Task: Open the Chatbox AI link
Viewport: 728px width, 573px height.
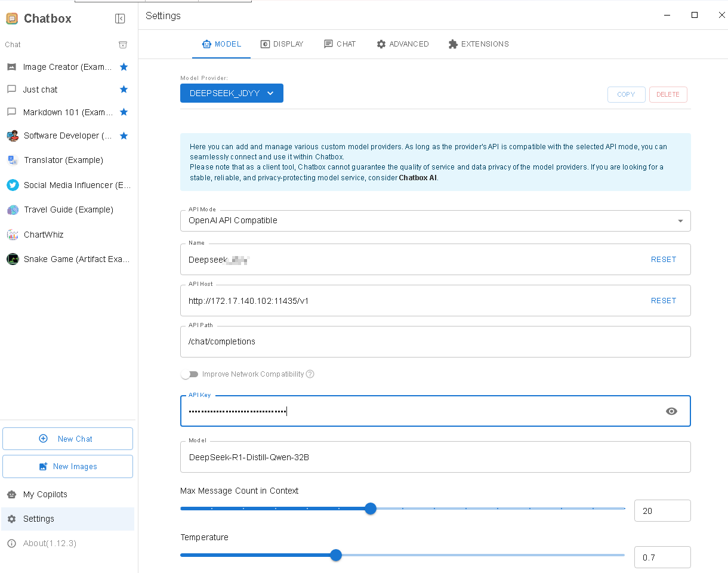Action: [x=418, y=178]
